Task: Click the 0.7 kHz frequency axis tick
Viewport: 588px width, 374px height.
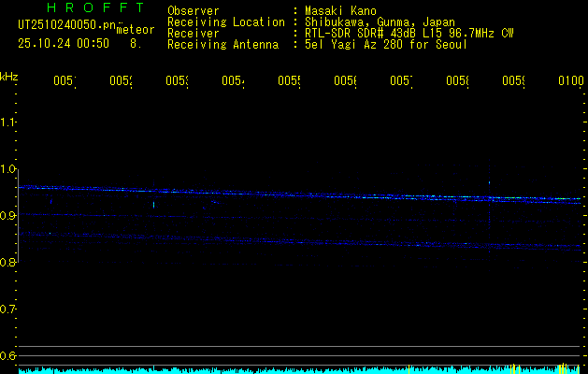Action: point(9,309)
